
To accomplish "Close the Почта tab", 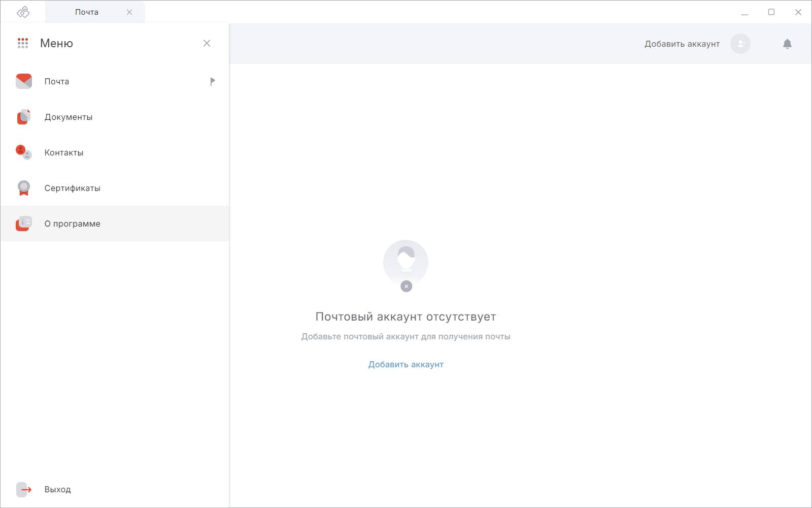I will click(x=129, y=12).
